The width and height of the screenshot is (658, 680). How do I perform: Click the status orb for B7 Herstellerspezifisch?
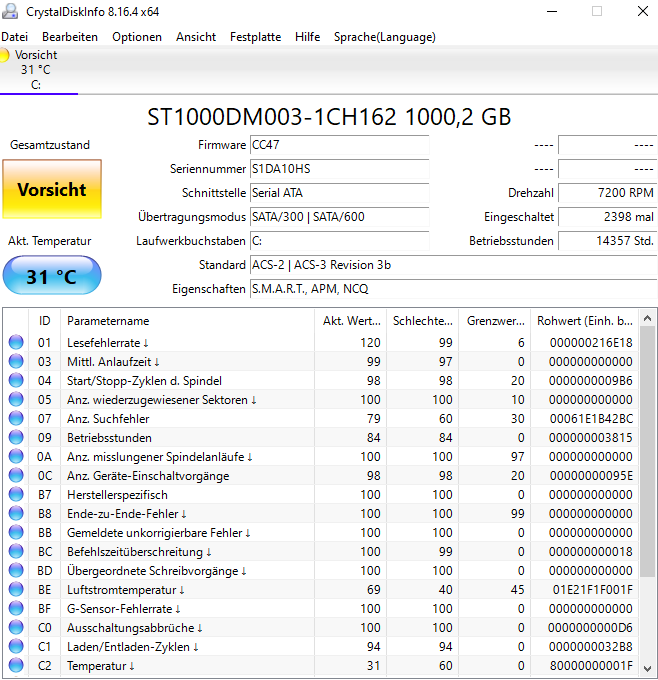click(x=16, y=494)
